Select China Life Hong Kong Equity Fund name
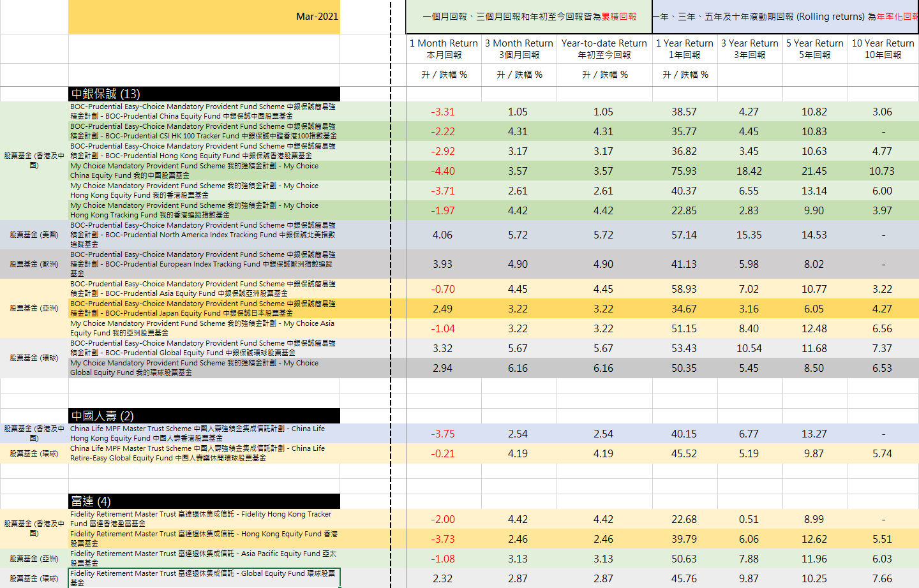The height and width of the screenshot is (588, 919). tap(204, 434)
